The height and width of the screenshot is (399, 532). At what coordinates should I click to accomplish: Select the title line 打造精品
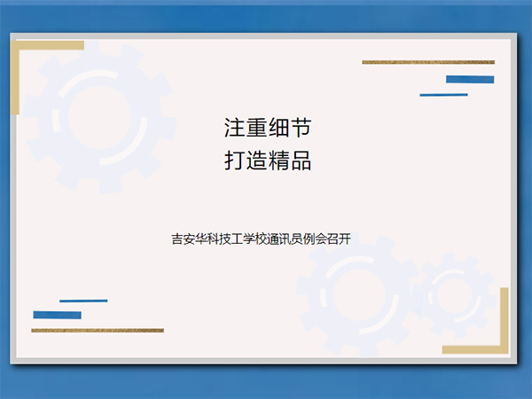[x=266, y=162]
